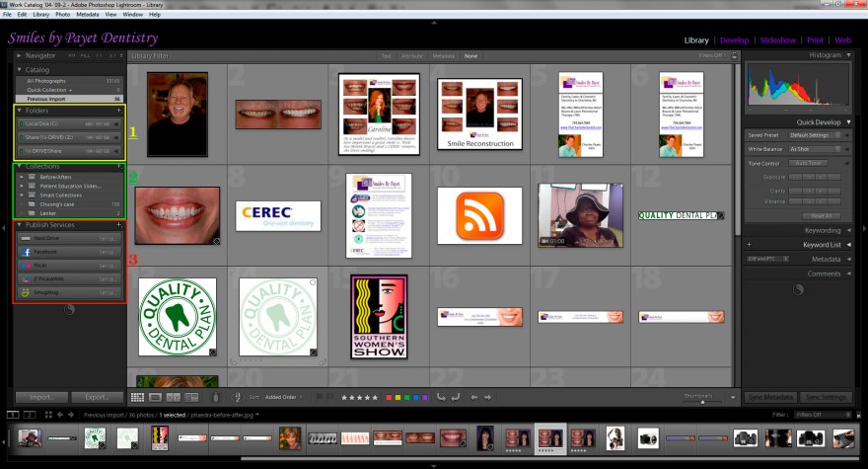Enable the Attribute library filter

coord(412,56)
